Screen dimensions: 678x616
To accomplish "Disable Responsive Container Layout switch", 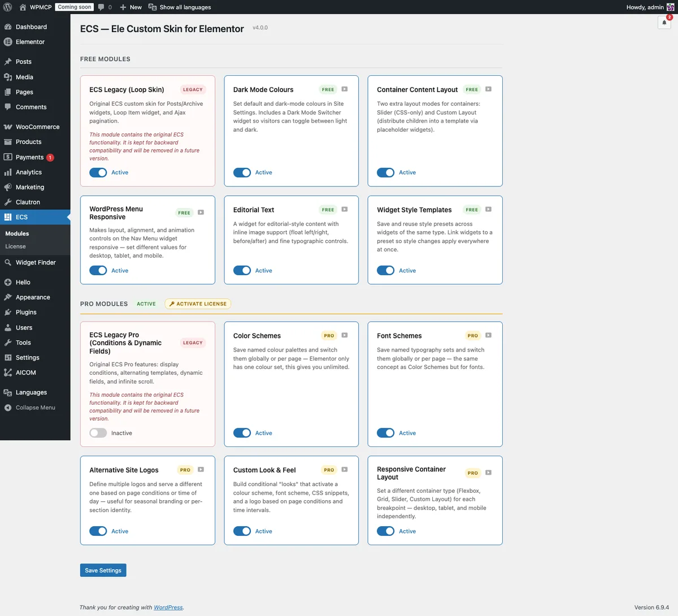I will pos(386,531).
